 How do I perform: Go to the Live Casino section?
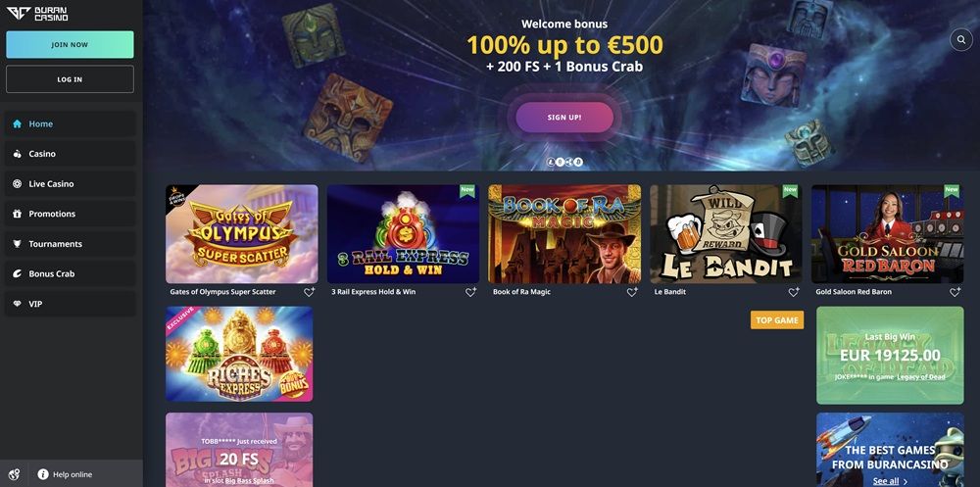[70, 184]
